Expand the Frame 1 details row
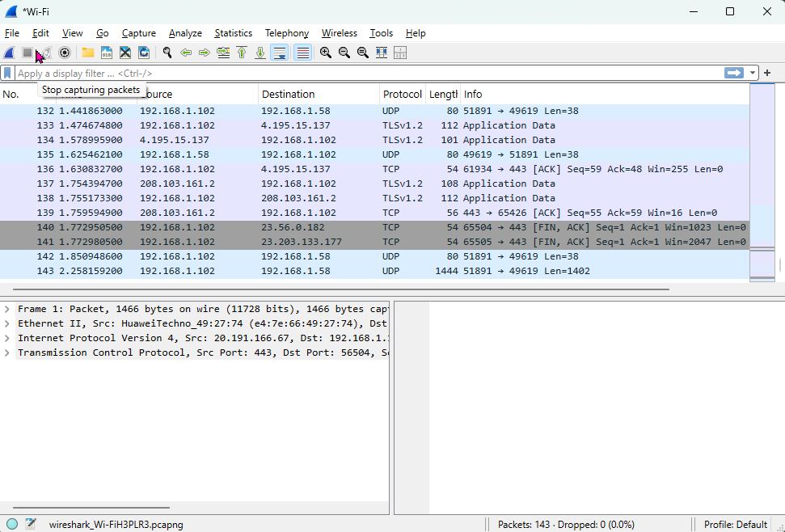 tap(7, 310)
